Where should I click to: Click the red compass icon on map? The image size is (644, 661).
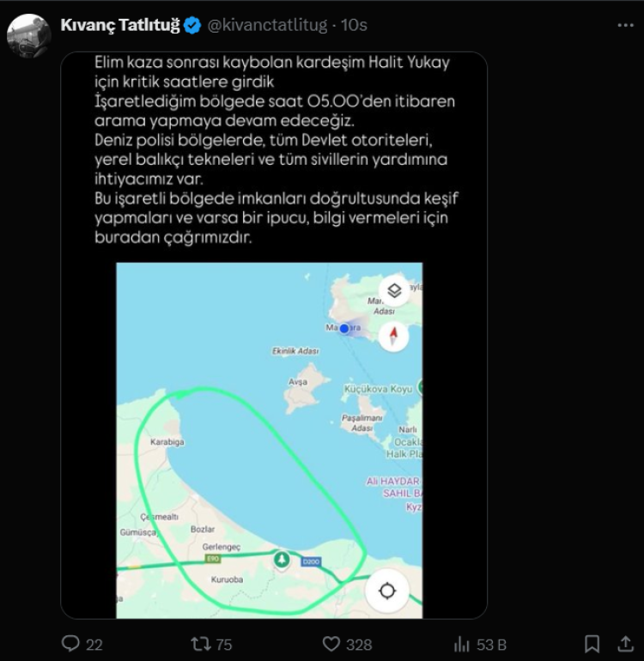pyautogui.click(x=394, y=334)
